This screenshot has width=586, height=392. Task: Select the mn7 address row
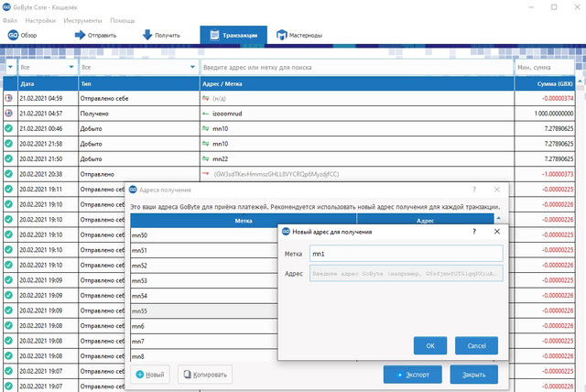(204, 342)
